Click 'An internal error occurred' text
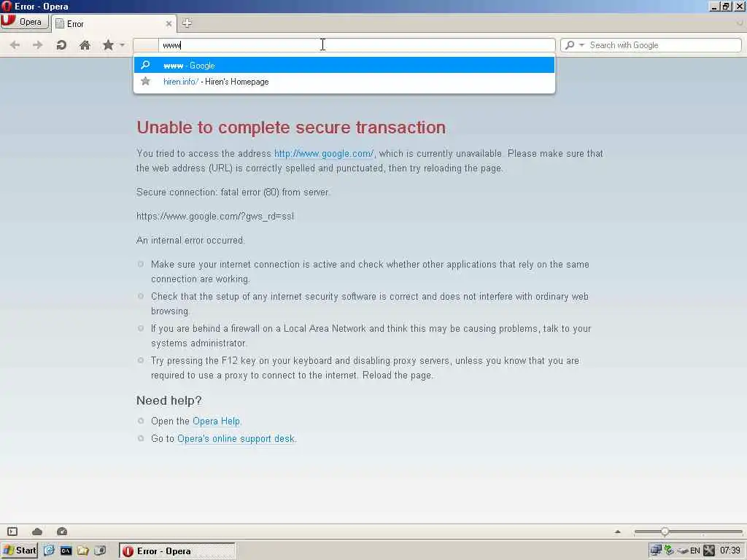747x560 pixels. click(190, 241)
